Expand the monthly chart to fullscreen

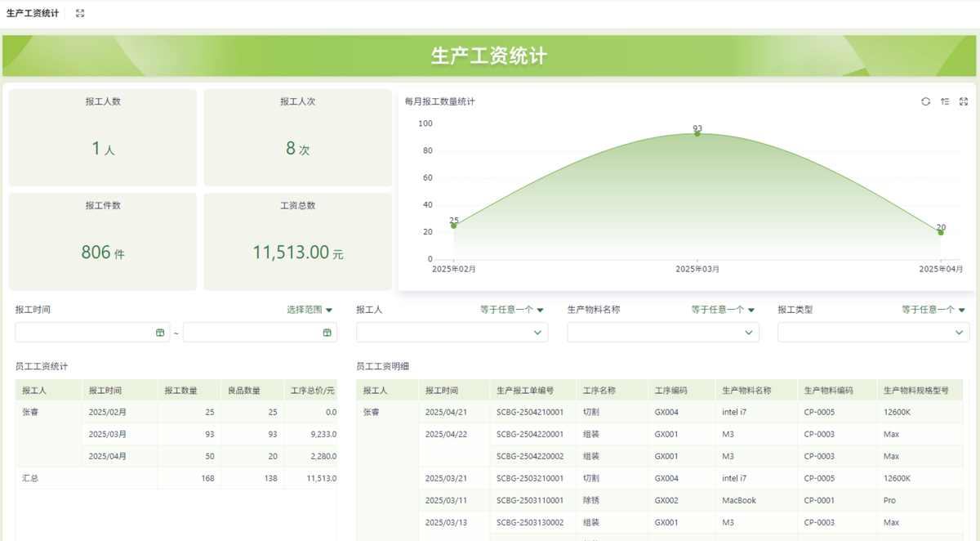tap(964, 101)
